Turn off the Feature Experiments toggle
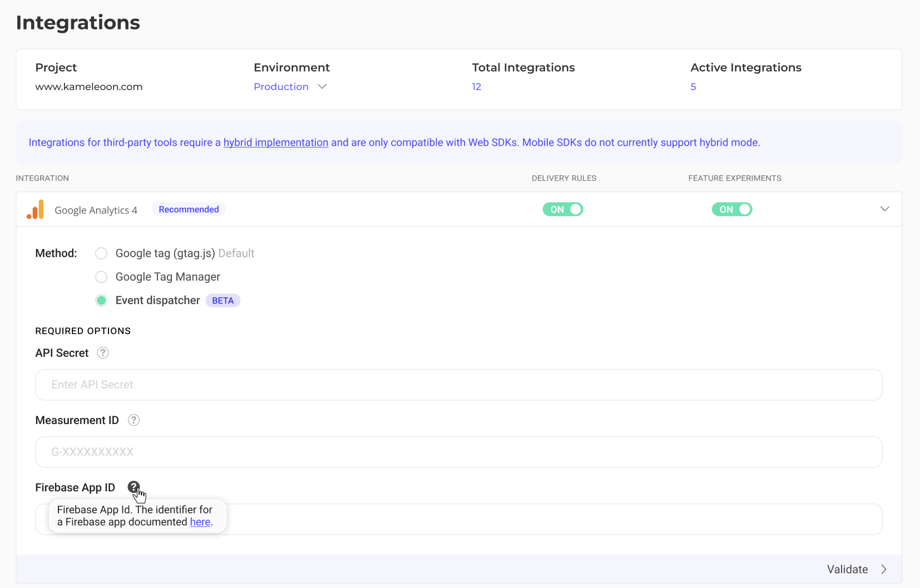This screenshot has height=588, width=920. (x=732, y=210)
